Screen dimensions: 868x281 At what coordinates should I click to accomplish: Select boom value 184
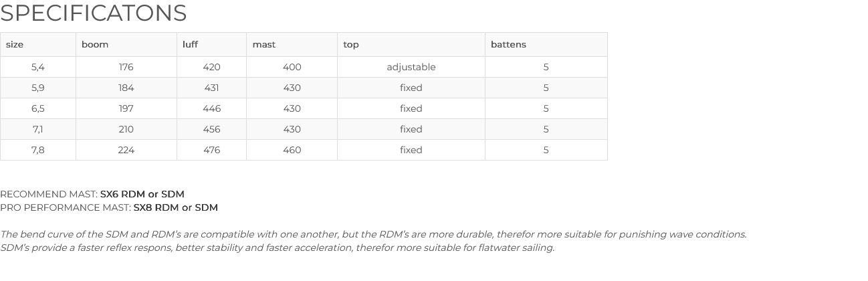126,88
